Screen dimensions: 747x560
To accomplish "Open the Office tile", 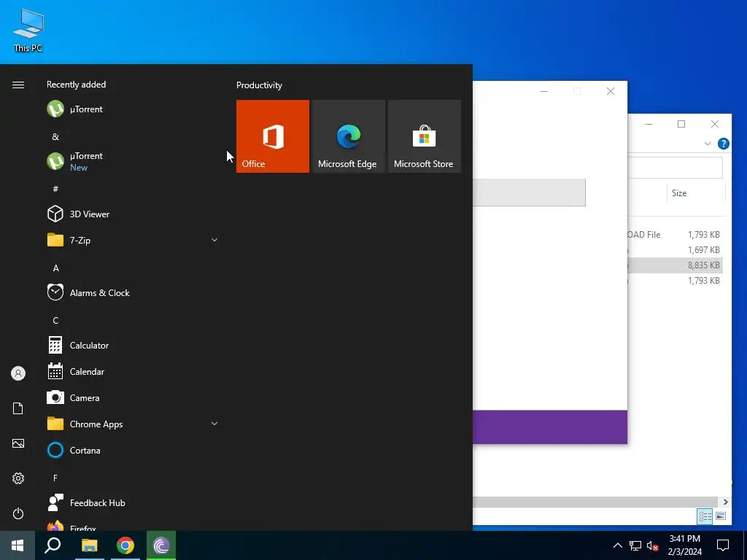I will point(273,136).
